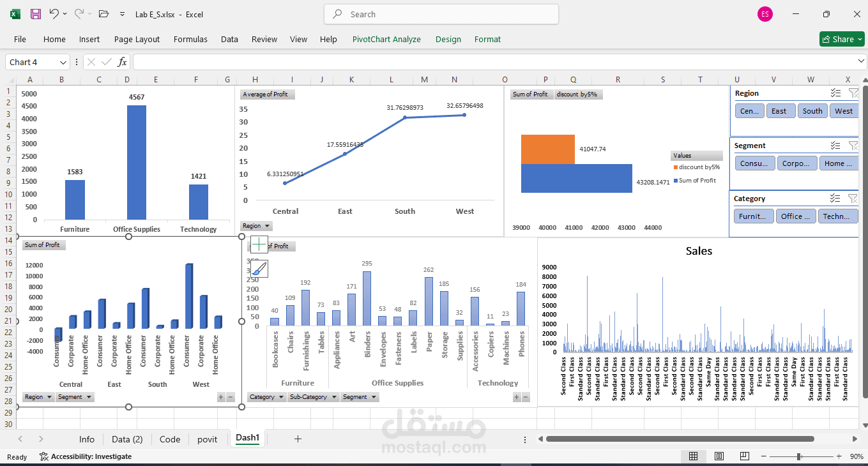
Task: Click the Insert Function (fx) icon
Action: [121, 62]
